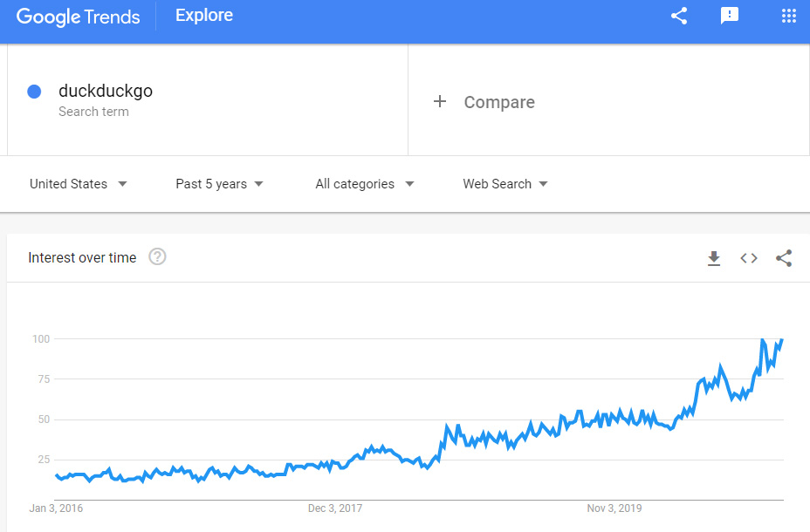Viewport: 810px width, 532px height.
Task: Expand the Web Search type dropdown
Action: pos(505,184)
